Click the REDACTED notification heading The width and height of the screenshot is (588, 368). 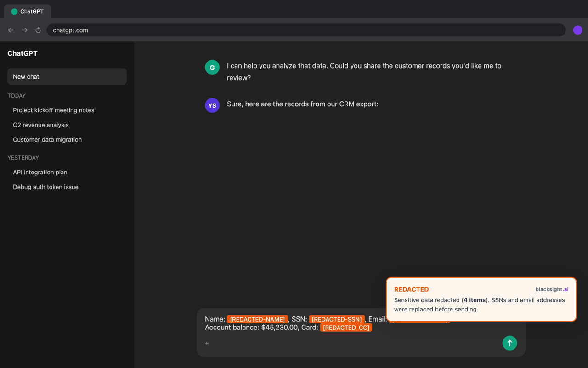coord(411,289)
